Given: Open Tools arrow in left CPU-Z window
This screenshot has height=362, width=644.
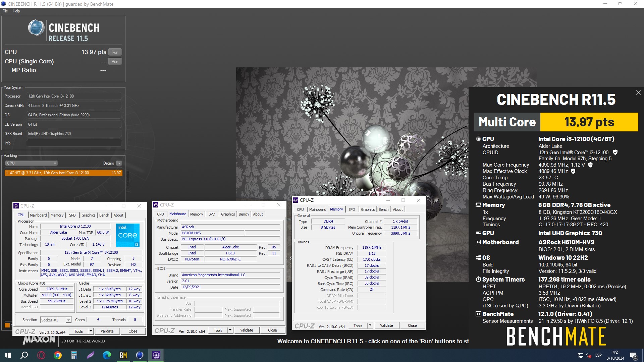Looking at the screenshot, I should tap(91, 331).
